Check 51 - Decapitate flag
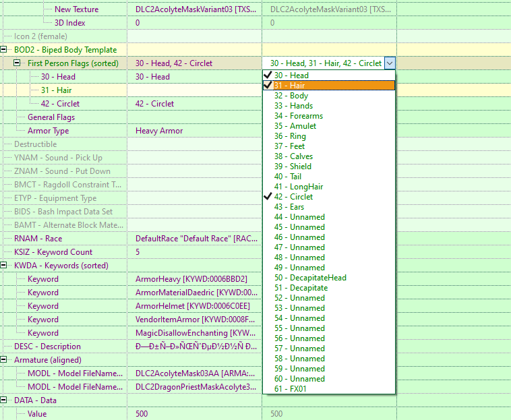The width and height of the screenshot is (511, 420). click(329, 287)
